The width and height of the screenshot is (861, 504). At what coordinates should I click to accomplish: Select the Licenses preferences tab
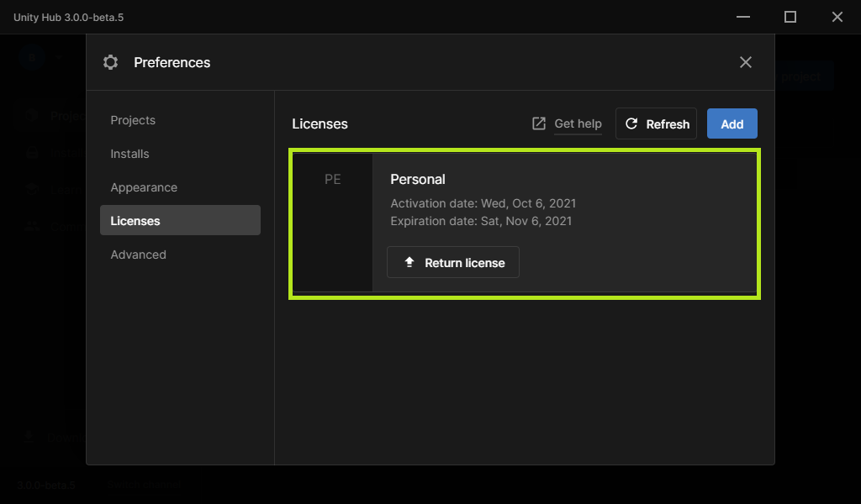180,220
